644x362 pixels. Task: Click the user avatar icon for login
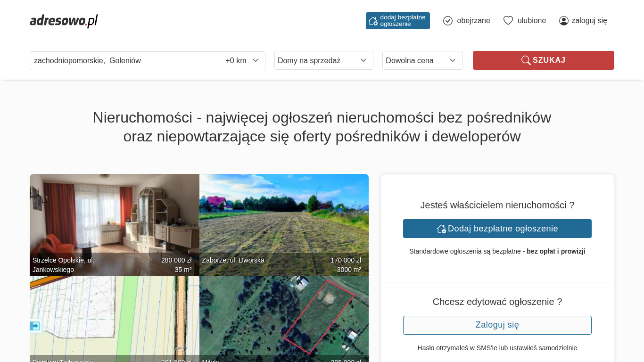pyautogui.click(x=563, y=21)
